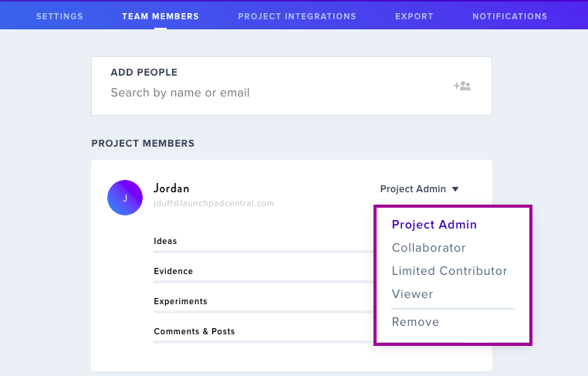Click Jordan's round avatar icon

[125, 198]
